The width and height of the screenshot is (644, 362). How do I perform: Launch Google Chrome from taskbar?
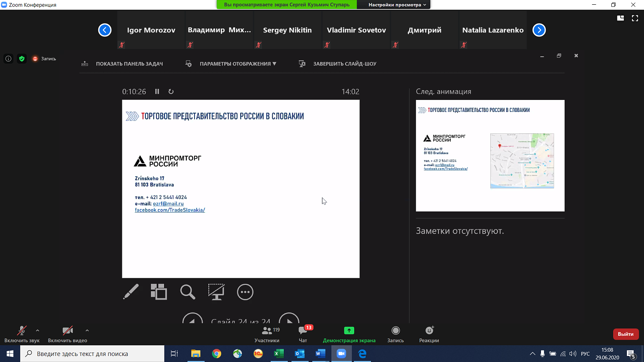[x=217, y=354]
